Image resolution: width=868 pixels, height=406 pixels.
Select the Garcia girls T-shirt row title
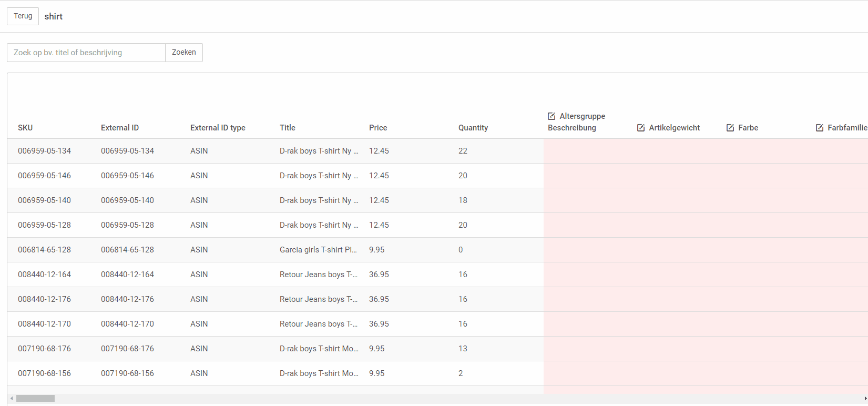pyautogui.click(x=318, y=250)
